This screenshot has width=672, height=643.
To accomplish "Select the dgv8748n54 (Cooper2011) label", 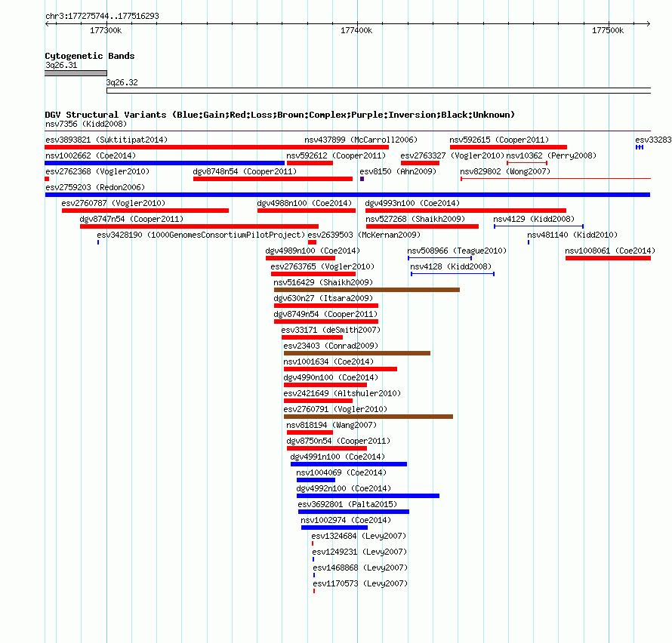I will (x=245, y=171).
